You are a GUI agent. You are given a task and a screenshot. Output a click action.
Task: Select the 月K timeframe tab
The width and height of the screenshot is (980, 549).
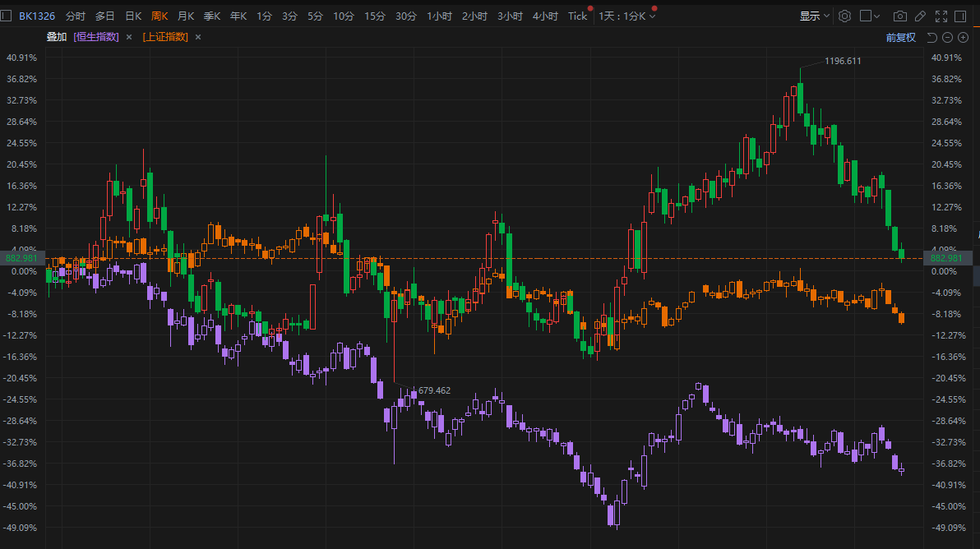click(186, 16)
